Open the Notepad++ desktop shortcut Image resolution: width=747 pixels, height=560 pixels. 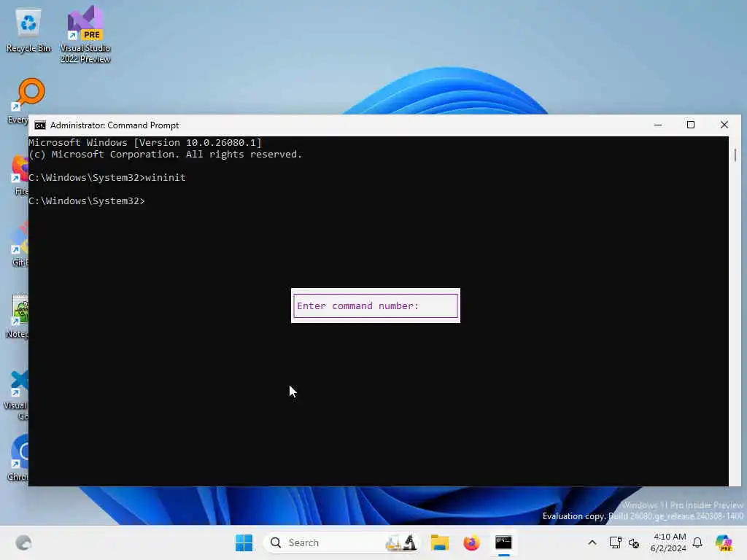19,316
